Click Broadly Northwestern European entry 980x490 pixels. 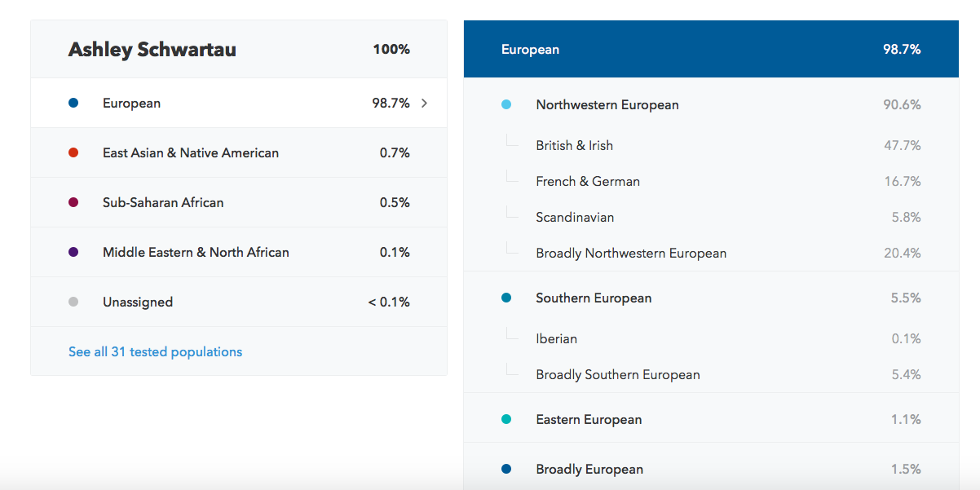(630, 254)
